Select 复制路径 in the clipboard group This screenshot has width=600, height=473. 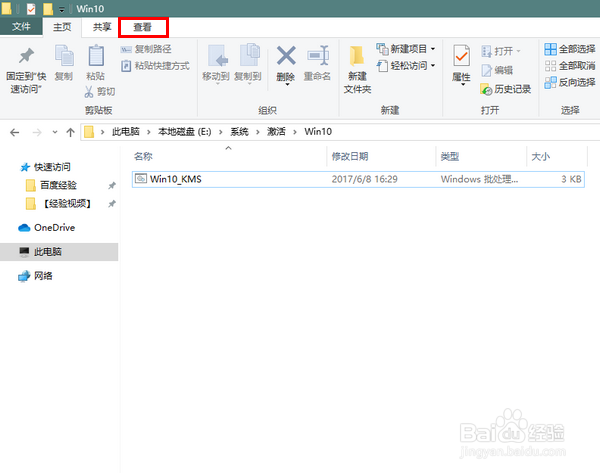point(146,49)
